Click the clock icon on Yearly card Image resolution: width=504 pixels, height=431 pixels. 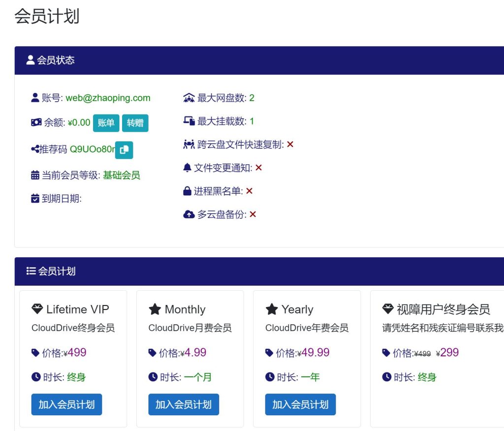point(270,377)
